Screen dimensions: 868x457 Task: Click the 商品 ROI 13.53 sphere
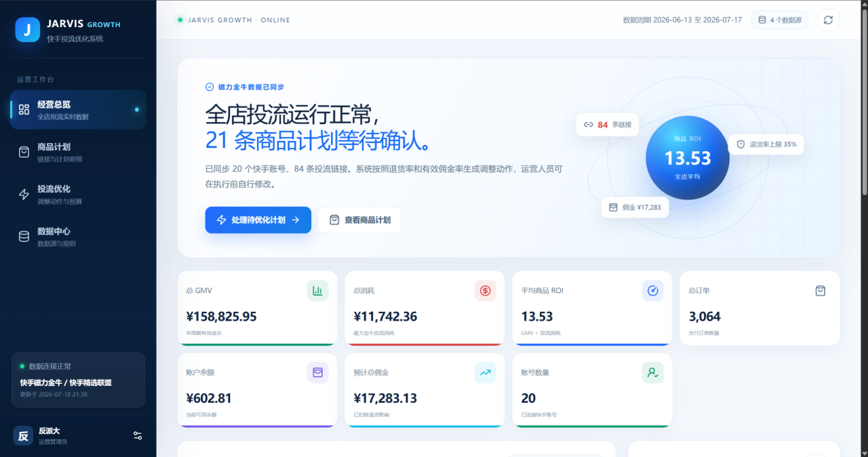click(x=687, y=158)
